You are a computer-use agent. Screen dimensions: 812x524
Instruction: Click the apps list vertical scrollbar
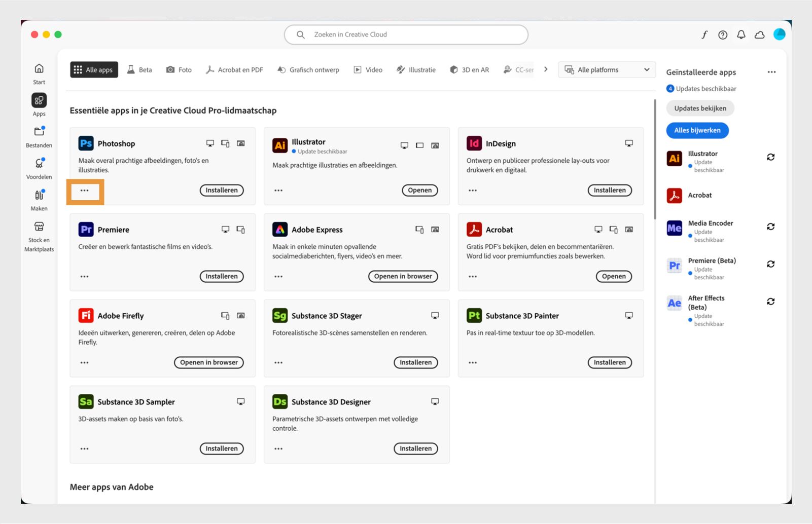coord(655,160)
